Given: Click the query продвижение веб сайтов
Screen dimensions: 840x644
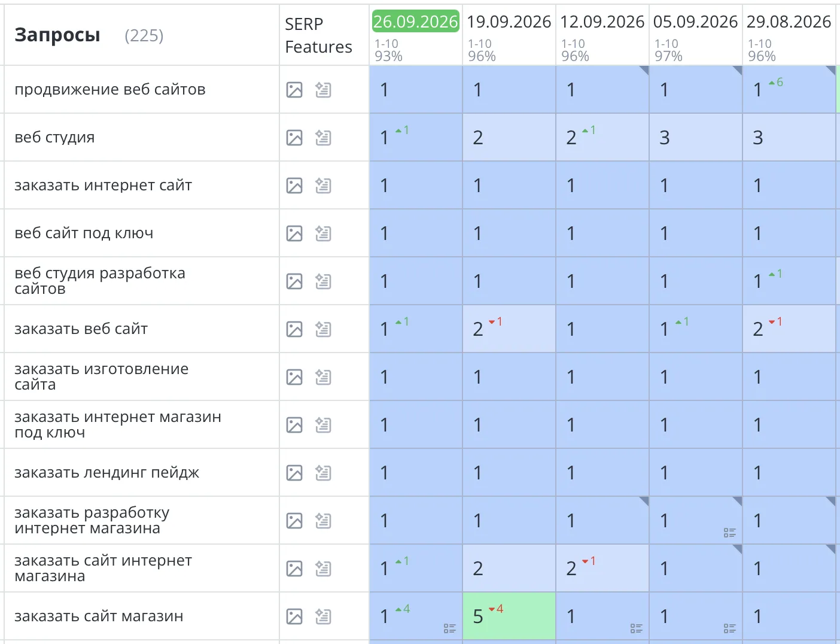Looking at the screenshot, I should coord(110,90).
